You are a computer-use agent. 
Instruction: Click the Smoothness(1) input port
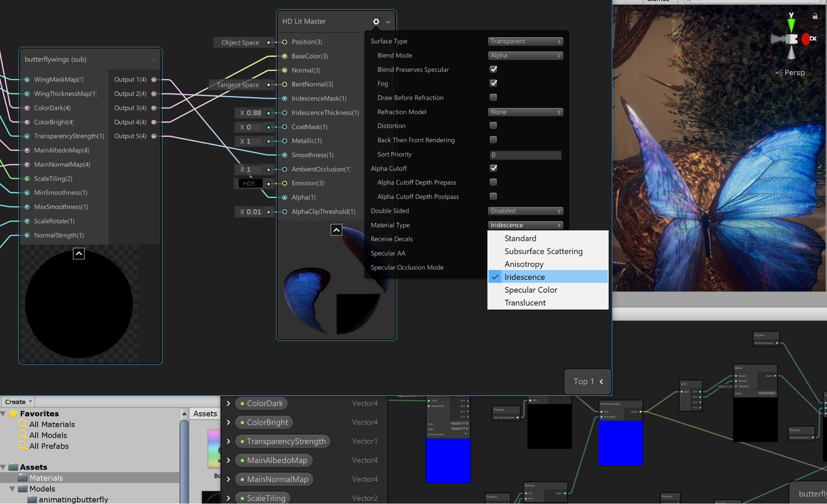pyautogui.click(x=285, y=155)
